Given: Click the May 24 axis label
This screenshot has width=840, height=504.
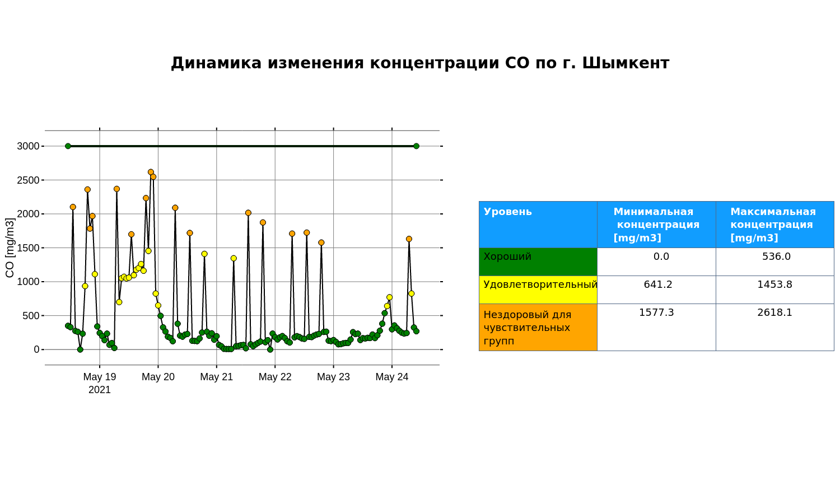Looking at the screenshot, I should [392, 377].
